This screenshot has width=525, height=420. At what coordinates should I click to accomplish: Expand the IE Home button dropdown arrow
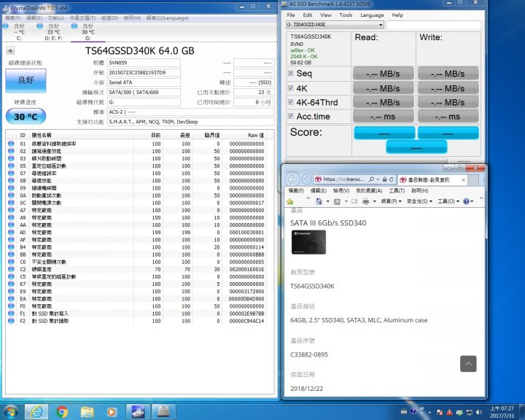327,201
